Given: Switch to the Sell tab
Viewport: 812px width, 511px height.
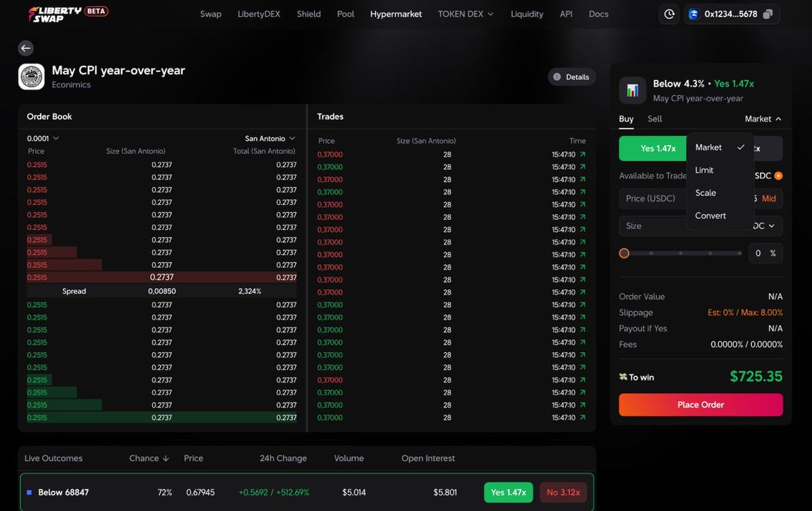Looking at the screenshot, I should 655,119.
